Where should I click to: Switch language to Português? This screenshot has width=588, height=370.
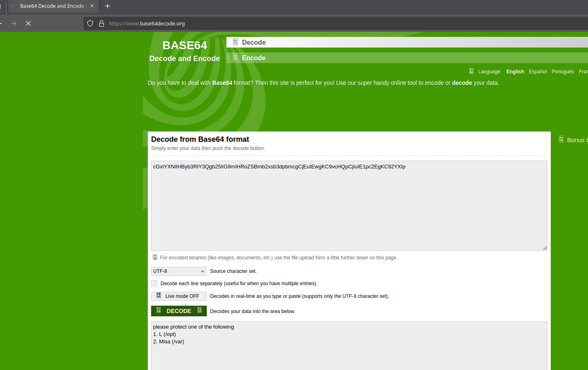coord(563,71)
